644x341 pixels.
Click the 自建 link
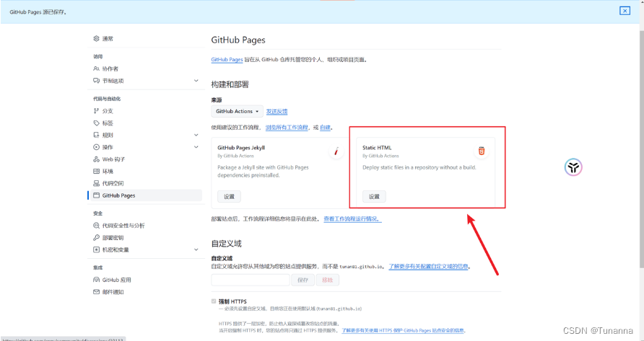pyautogui.click(x=326, y=128)
